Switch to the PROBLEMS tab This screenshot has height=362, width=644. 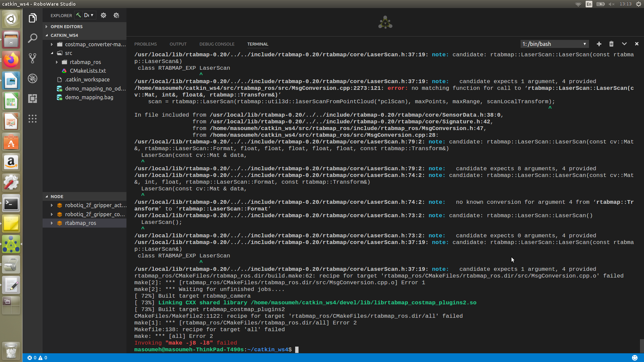(x=146, y=44)
